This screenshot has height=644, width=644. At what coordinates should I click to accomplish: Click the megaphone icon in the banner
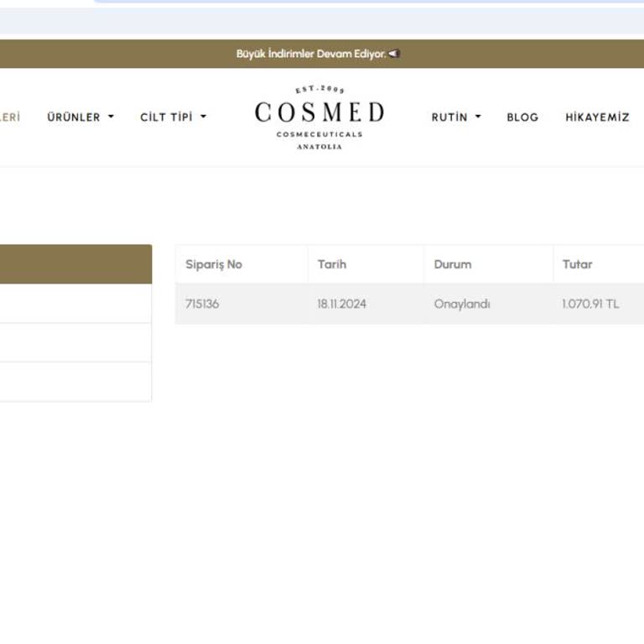coord(394,54)
